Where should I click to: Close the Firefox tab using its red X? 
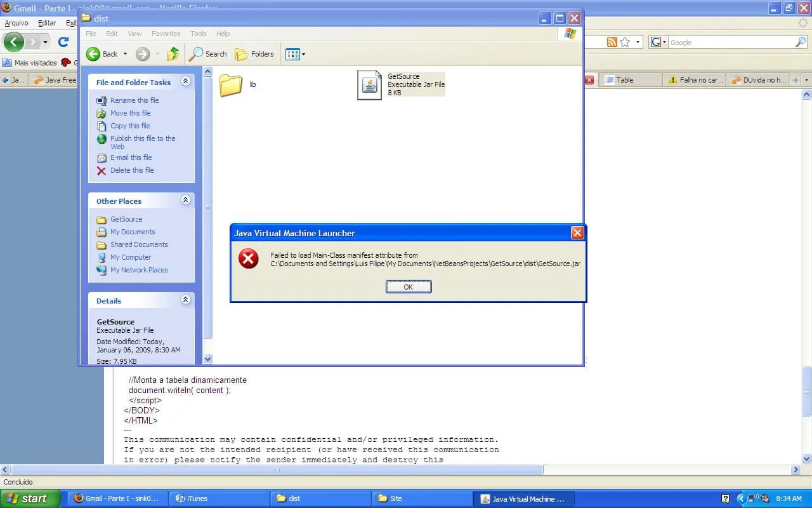(589, 80)
